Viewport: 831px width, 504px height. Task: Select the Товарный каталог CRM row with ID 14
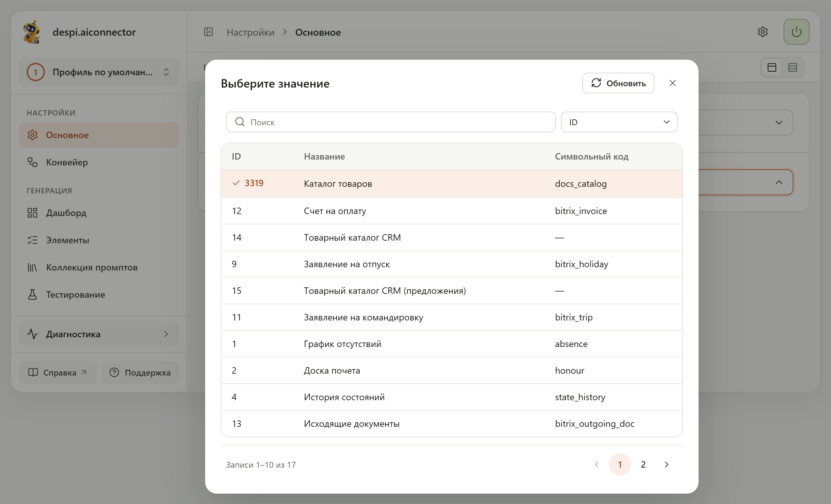452,237
